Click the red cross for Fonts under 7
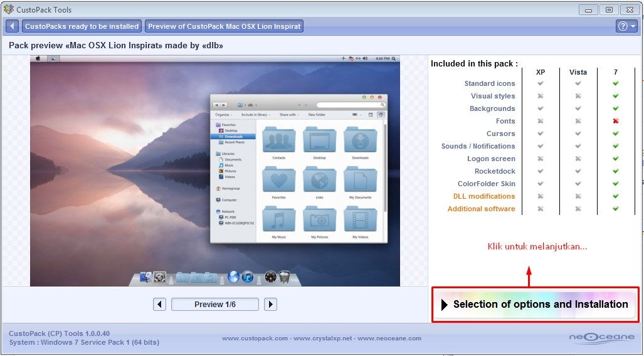 pyautogui.click(x=616, y=121)
